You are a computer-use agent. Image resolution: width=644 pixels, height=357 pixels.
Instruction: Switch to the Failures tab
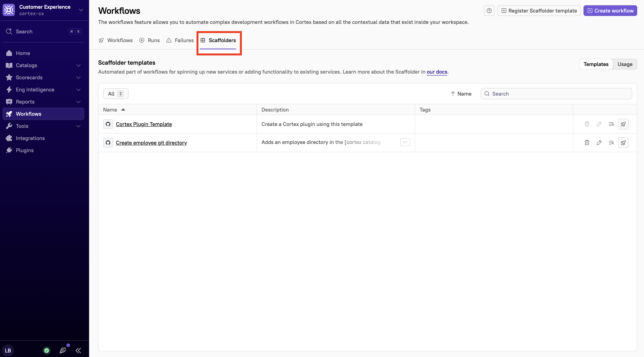click(x=180, y=40)
